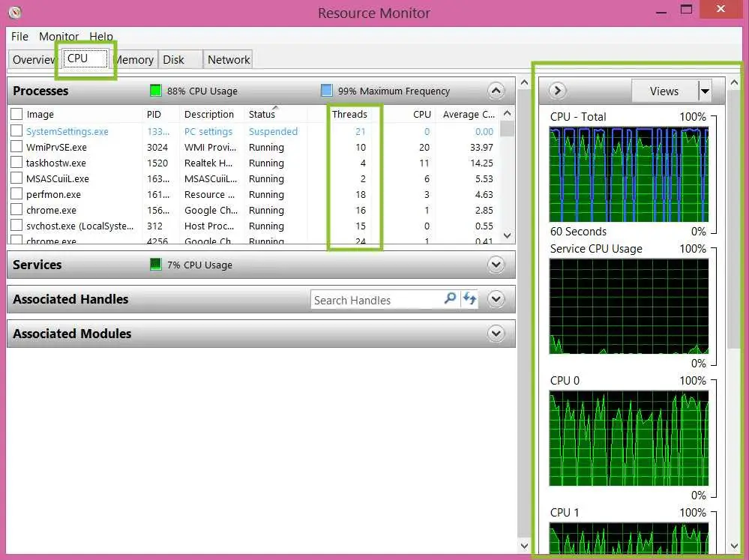Switch to the Network tab
Viewport: 749px width, 560px height.
pos(228,60)
